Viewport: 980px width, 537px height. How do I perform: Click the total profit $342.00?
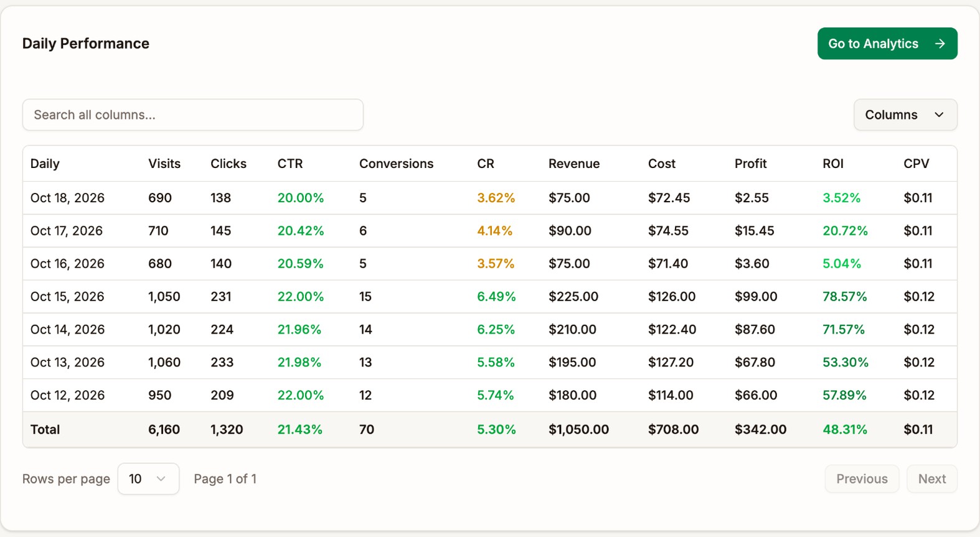pos(760,429)
